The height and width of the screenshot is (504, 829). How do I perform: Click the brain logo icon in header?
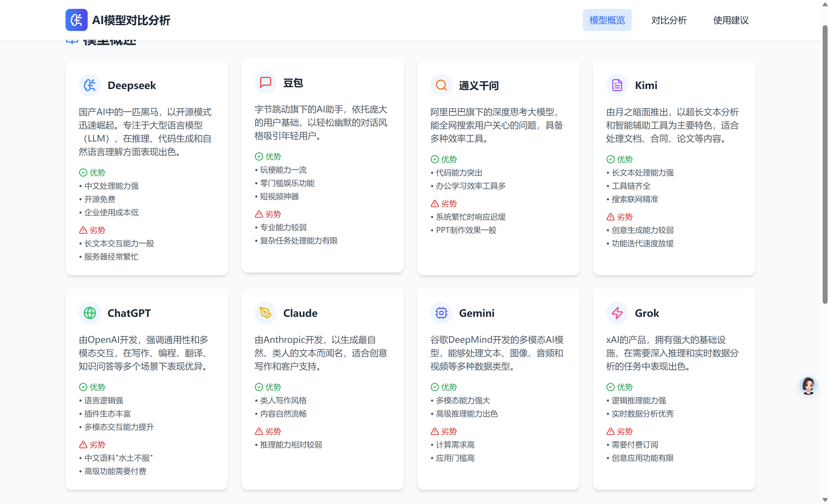tap(76, 20)
